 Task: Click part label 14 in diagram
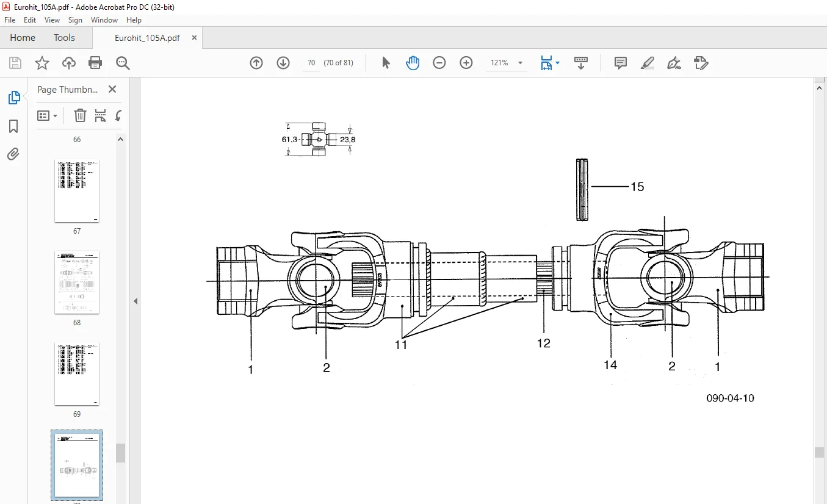pyautogui.click(x=610, y=365)
